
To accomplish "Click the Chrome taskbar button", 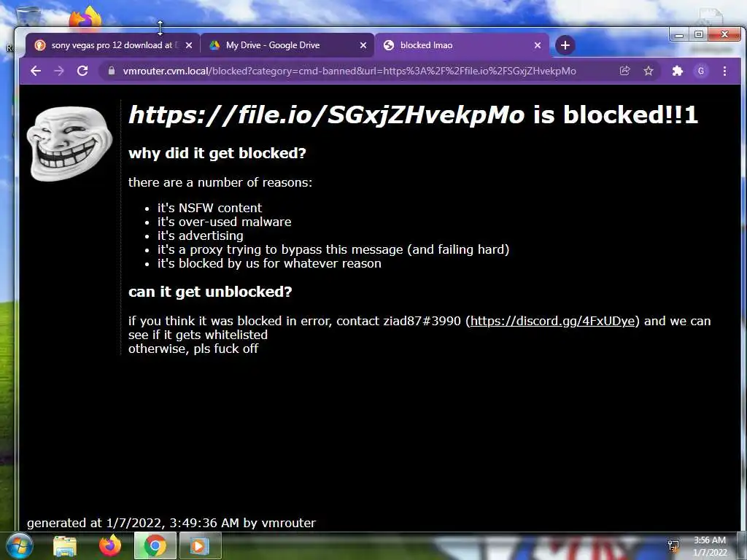I will (x=155, y=545).
